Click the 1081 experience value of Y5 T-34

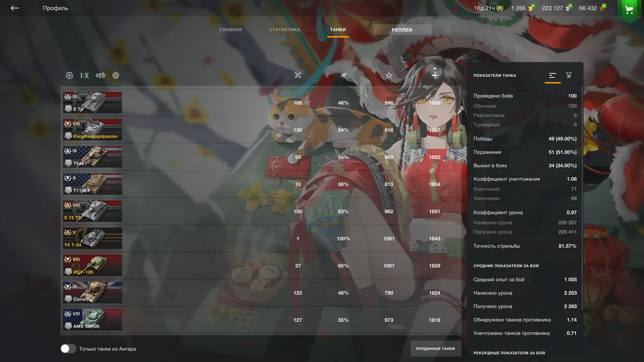point(389,239)
